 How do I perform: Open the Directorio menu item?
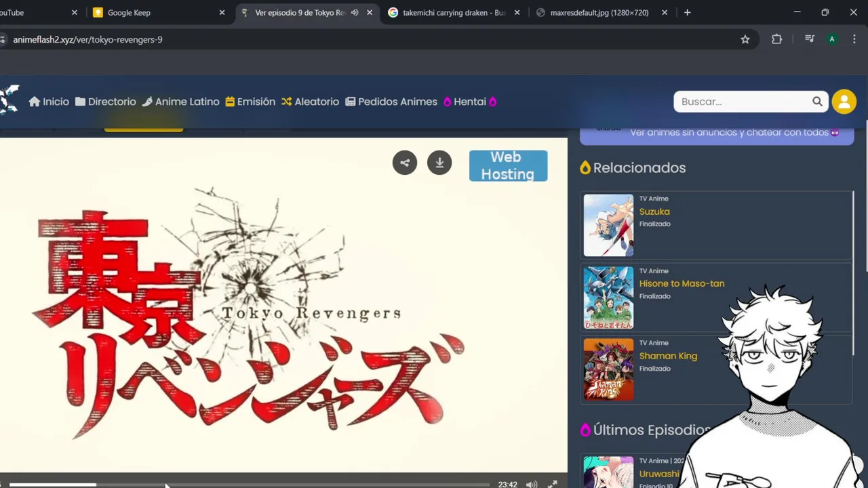click(105, 102)
